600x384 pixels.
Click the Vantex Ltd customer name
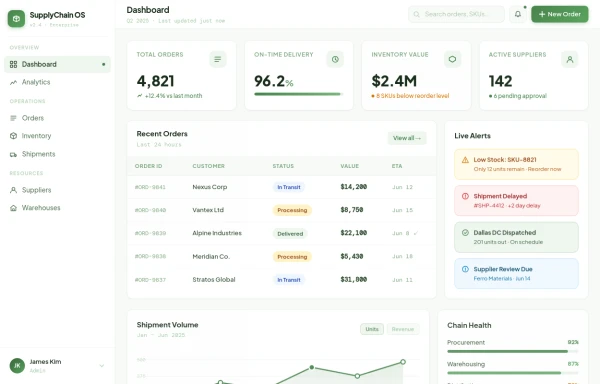[x=208, y=210]
